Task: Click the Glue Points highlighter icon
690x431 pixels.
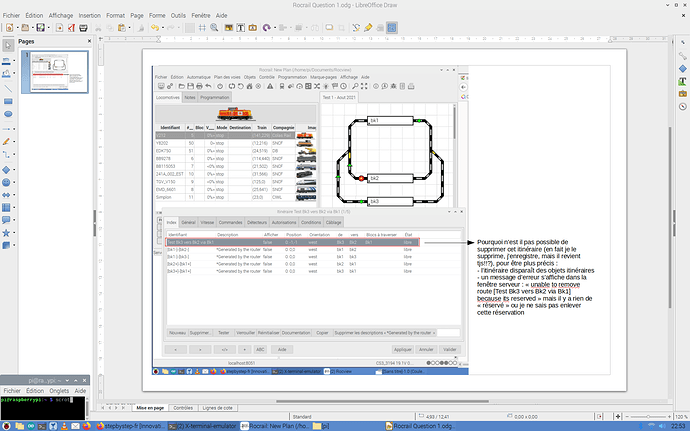Action: [x=368, y=28]
